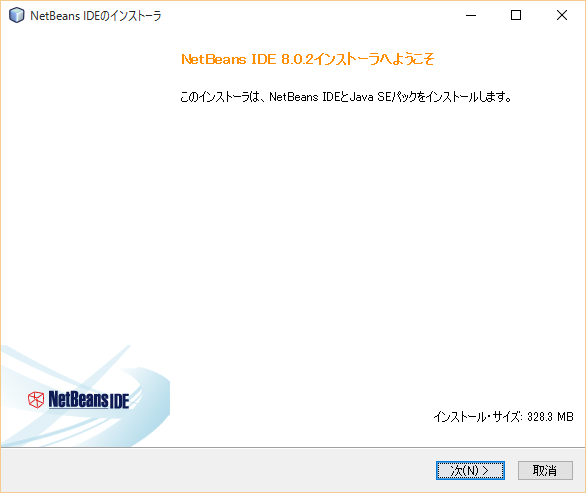
Task: Minimize the NetBeans installer window
Action: (x=471, y=15)
